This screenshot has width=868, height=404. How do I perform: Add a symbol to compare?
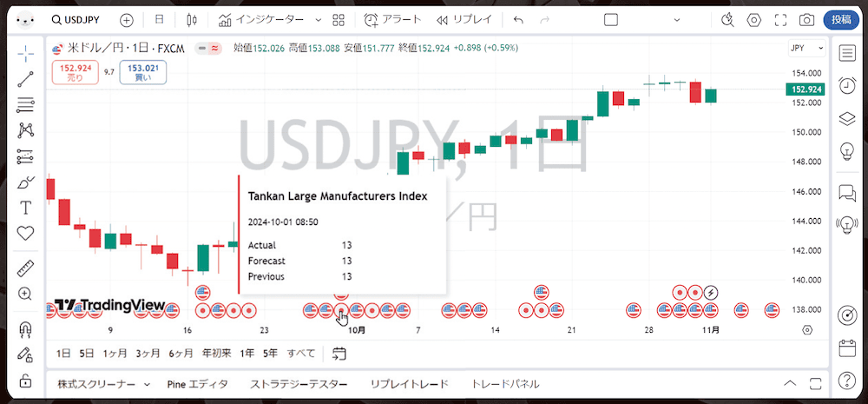(127, 21)
